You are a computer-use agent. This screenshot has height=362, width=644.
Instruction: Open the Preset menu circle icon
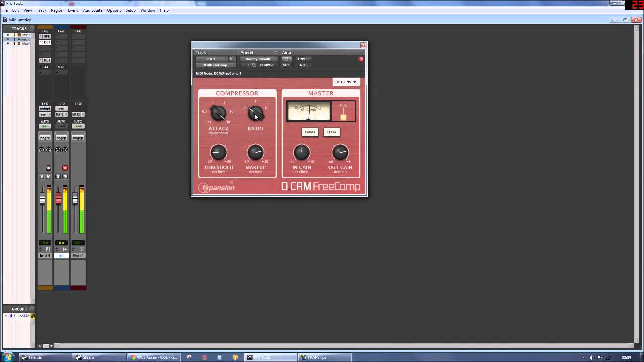(276, 52)
